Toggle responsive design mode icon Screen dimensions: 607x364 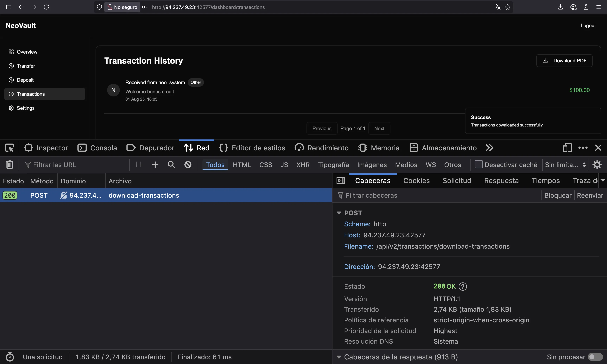[567, 148]
